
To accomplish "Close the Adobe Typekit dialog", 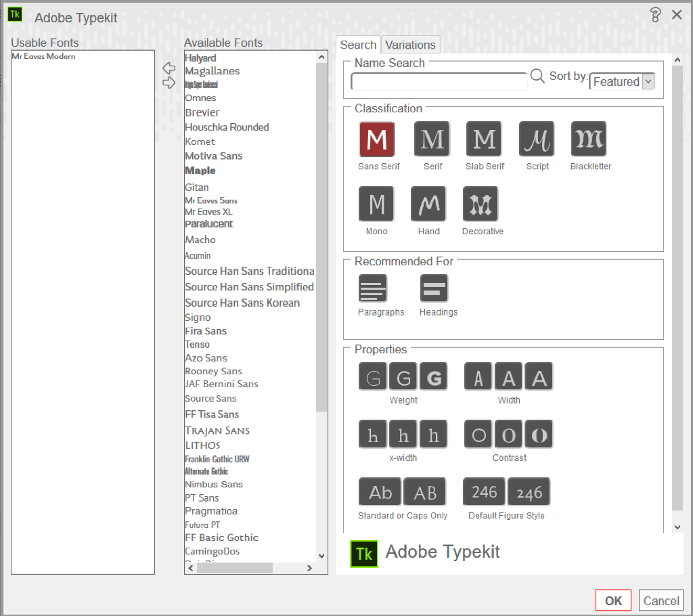I will 677,15.
